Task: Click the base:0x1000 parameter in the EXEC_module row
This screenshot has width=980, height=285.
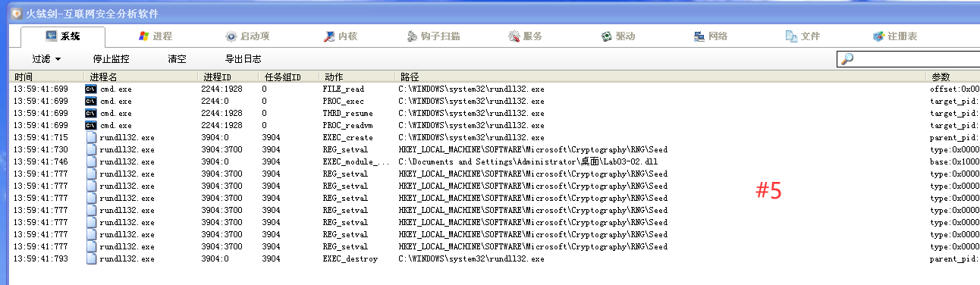Action: click(x=954, y=162)
